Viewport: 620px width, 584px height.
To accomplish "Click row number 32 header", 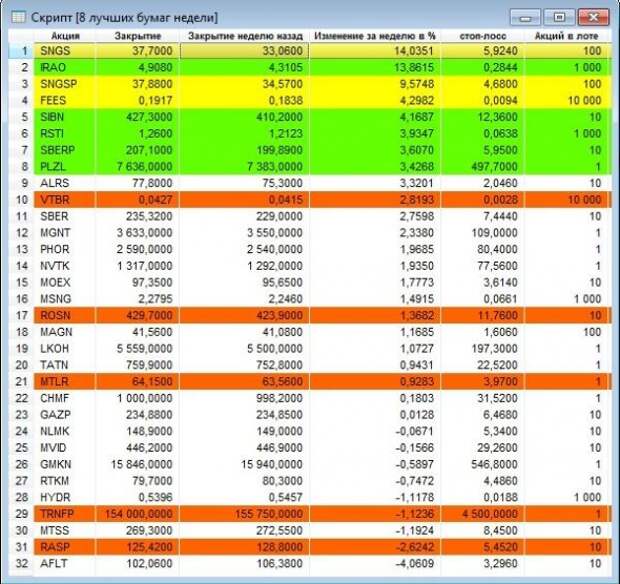I will pyautogui.click(x=22, y=564).
